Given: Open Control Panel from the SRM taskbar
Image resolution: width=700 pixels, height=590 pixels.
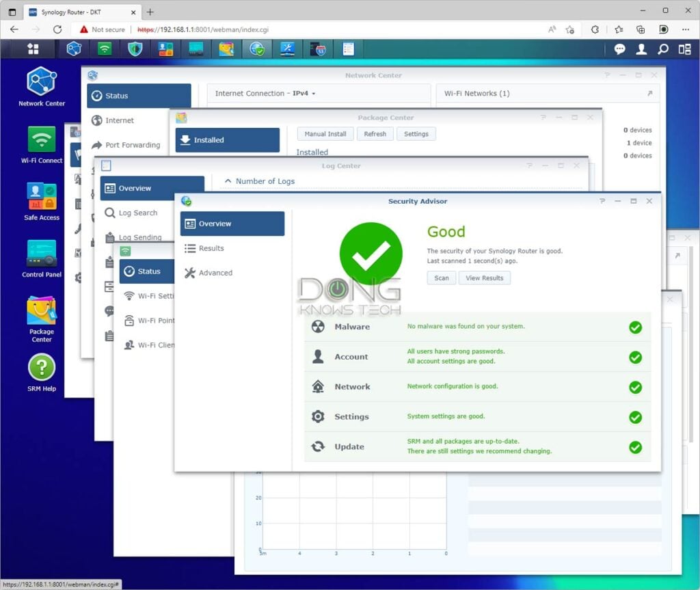Looking at the screenshot, I should pyautogui.click(x=196, y=49).
